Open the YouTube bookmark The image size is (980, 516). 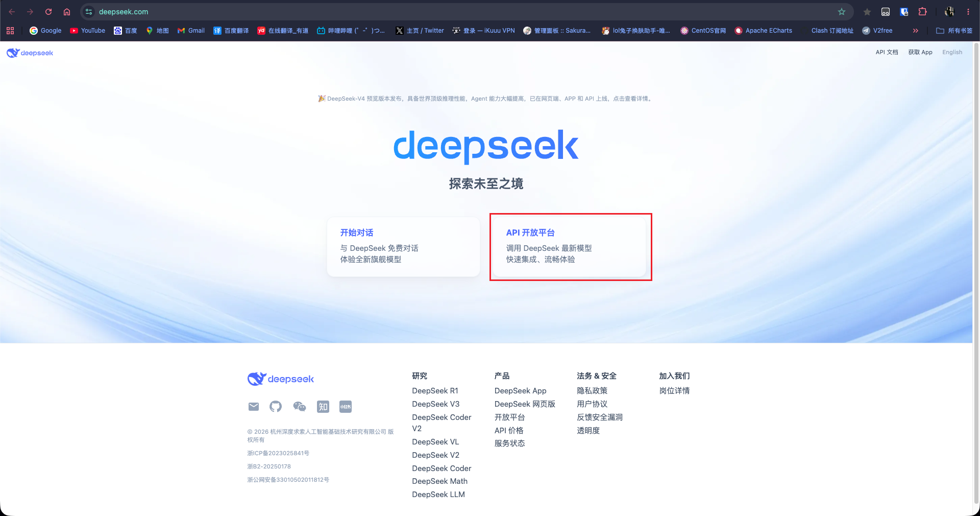[x=87, y=31]
